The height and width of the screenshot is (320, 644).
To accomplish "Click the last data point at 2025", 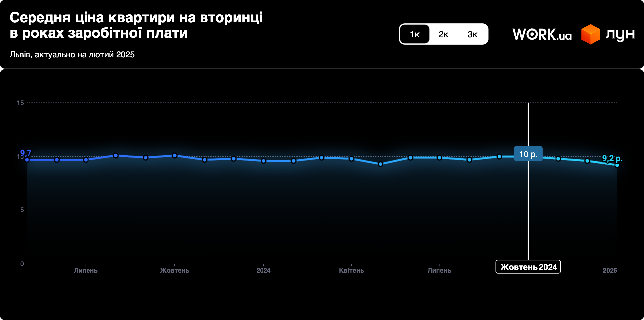I will 617,165.
